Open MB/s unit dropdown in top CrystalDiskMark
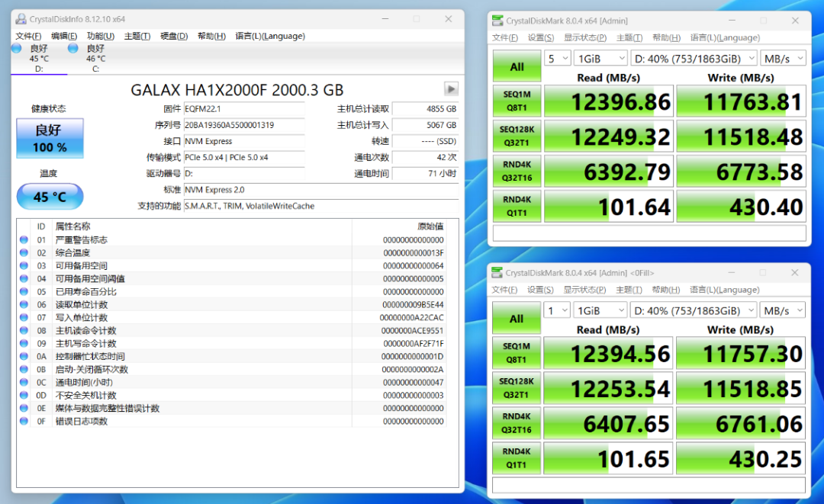 tap(783, 58)
